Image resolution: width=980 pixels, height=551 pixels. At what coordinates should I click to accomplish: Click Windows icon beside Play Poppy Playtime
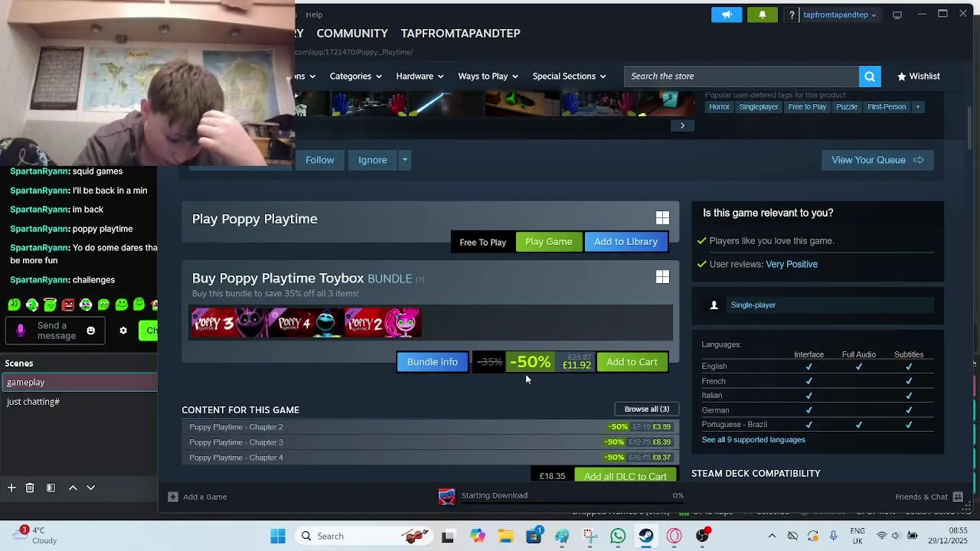[662, 218]
